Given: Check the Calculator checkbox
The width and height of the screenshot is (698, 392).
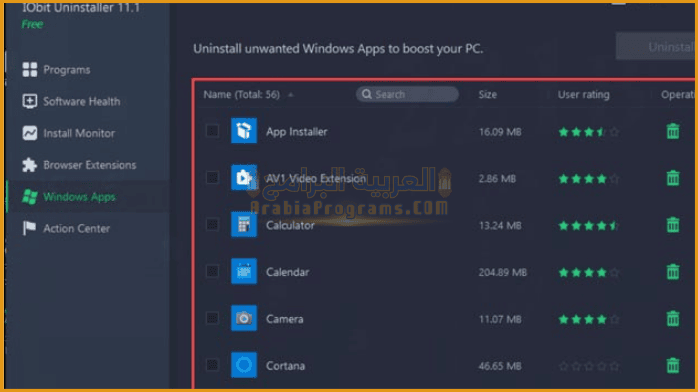Looking at the screenshot, I should 212,224.
